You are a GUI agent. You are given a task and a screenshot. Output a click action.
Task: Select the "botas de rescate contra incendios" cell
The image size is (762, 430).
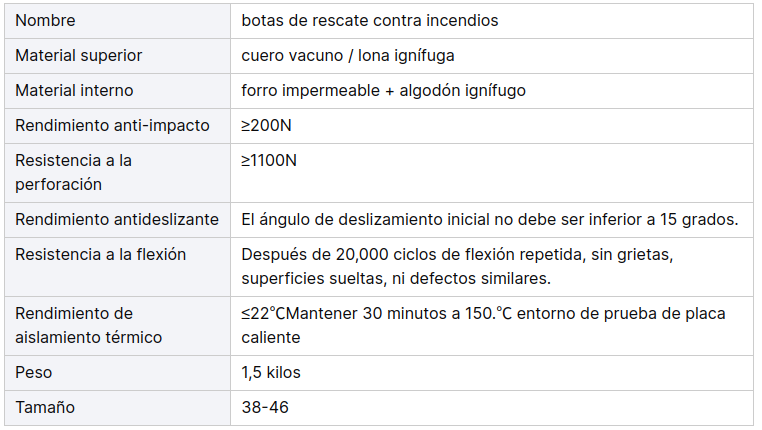[369, 20]
